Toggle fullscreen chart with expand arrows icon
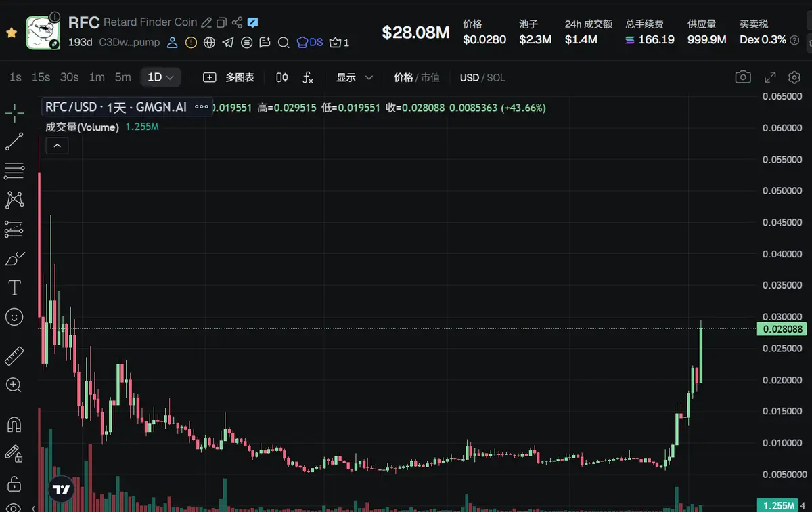The height and width of the screenshot is (512, 812). 770,77
